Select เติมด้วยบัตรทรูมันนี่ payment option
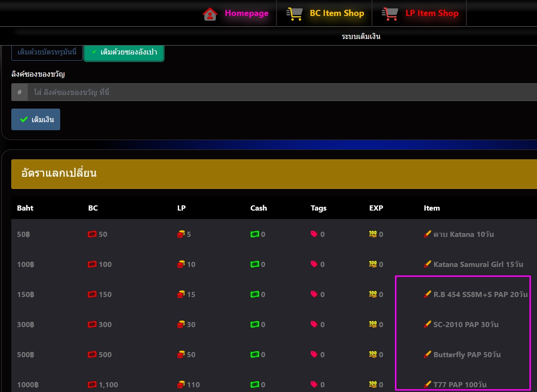The width and height of the screenshot is (537, 392). pos(47,52)
